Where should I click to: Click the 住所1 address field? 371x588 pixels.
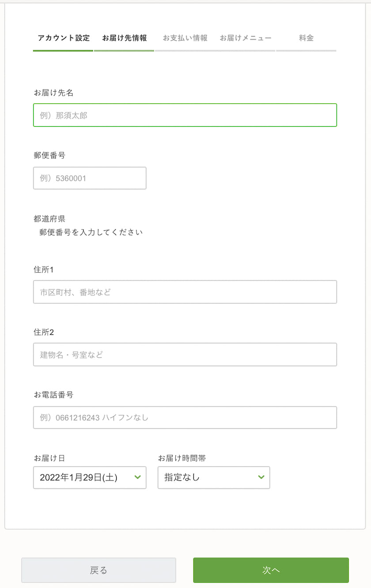185,292
